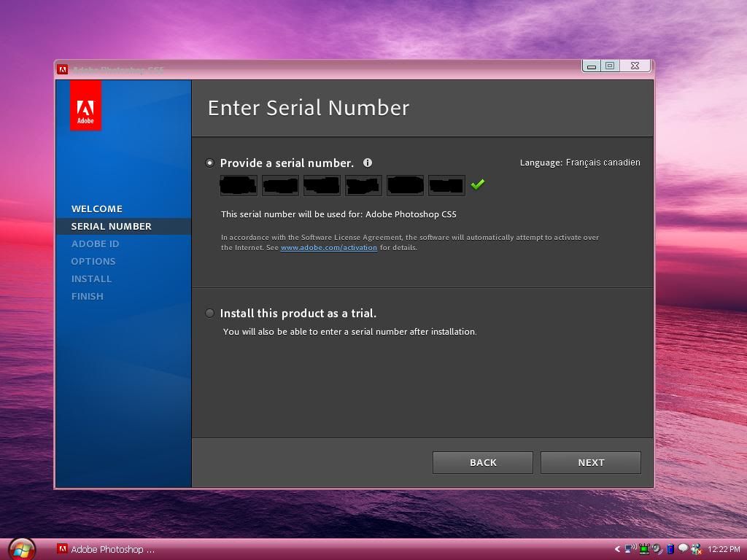Open the www.adobe.com/activation link
747x560 pixels.
329,248
